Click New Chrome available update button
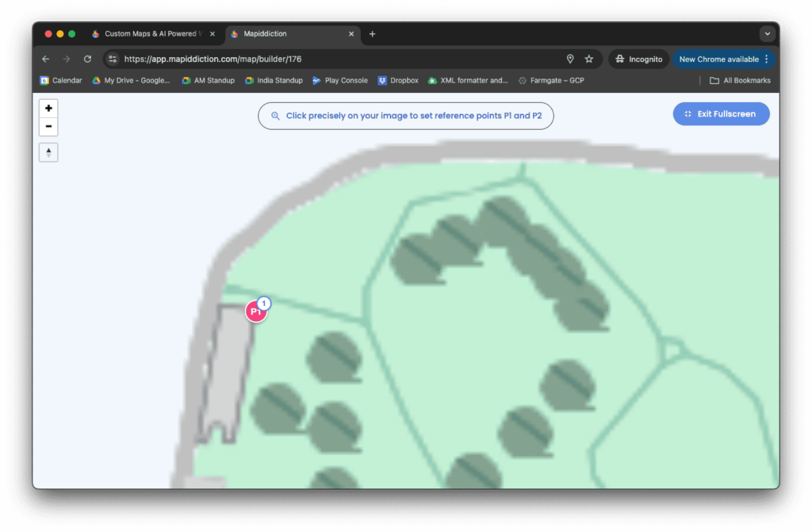 point(723,59)
